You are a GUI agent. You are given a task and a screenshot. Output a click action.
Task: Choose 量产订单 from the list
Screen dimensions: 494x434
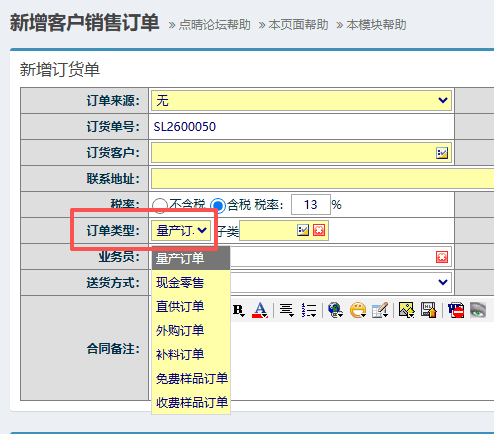191,258
